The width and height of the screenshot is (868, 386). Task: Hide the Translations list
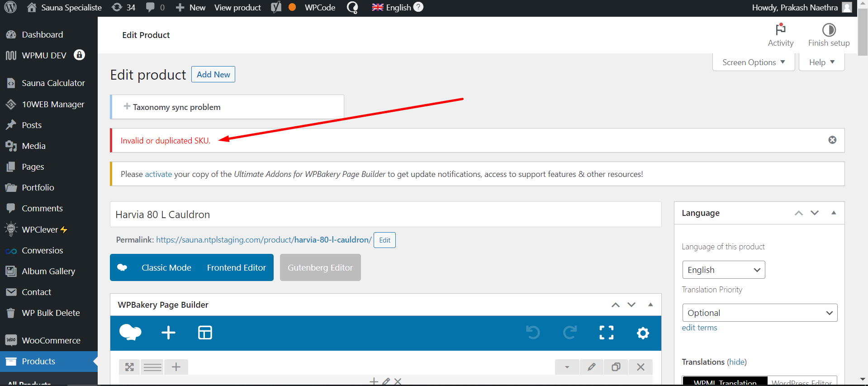click(x=737, y=362)
